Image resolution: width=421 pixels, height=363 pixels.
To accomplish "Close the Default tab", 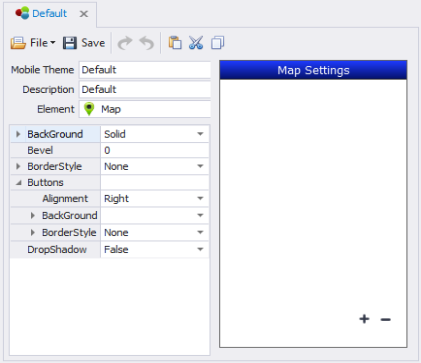I will click(x=84, y=14).
